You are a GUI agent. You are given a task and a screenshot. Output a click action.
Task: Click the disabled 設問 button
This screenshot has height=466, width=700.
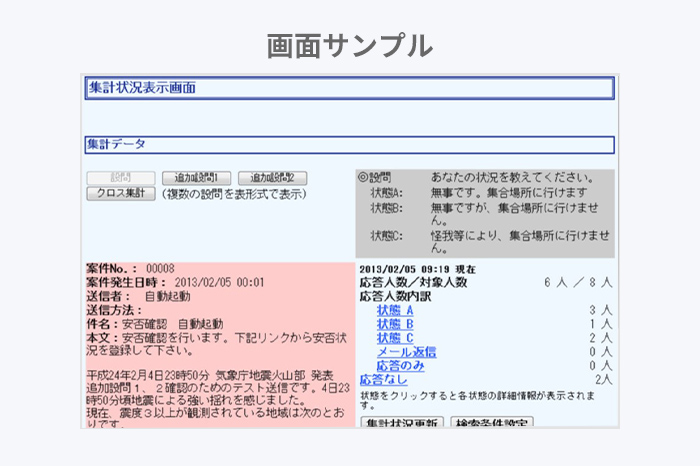coord(121,178)
